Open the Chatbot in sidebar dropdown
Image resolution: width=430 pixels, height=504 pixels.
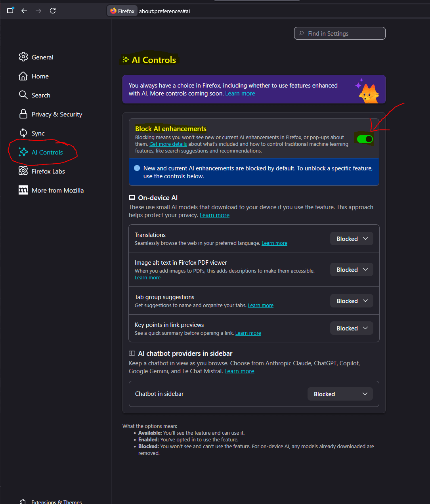point(340,394)
